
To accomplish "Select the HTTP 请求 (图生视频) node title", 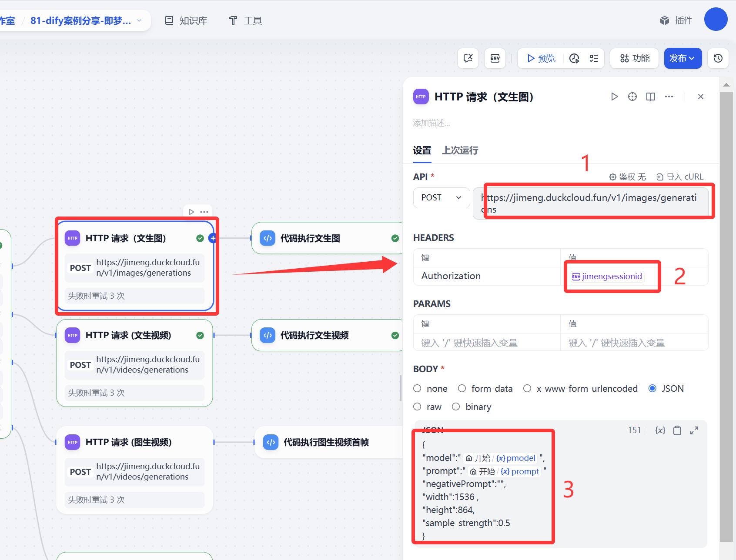I will pyautogui.click(x=128, y=442).
